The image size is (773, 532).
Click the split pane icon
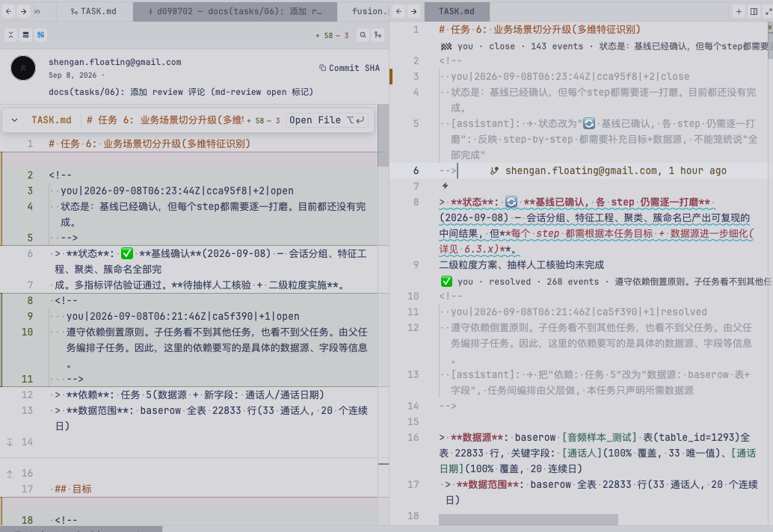pos(754,11)
